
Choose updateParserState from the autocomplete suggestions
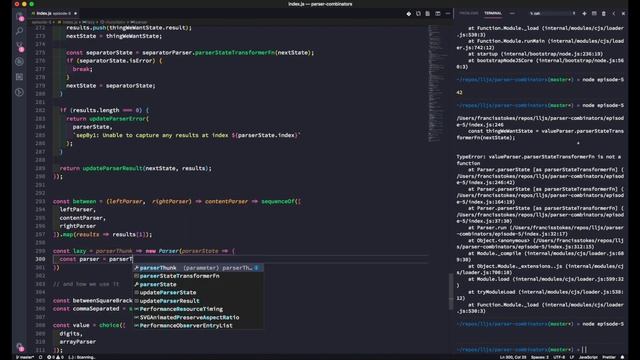click(x=198, y=292)
